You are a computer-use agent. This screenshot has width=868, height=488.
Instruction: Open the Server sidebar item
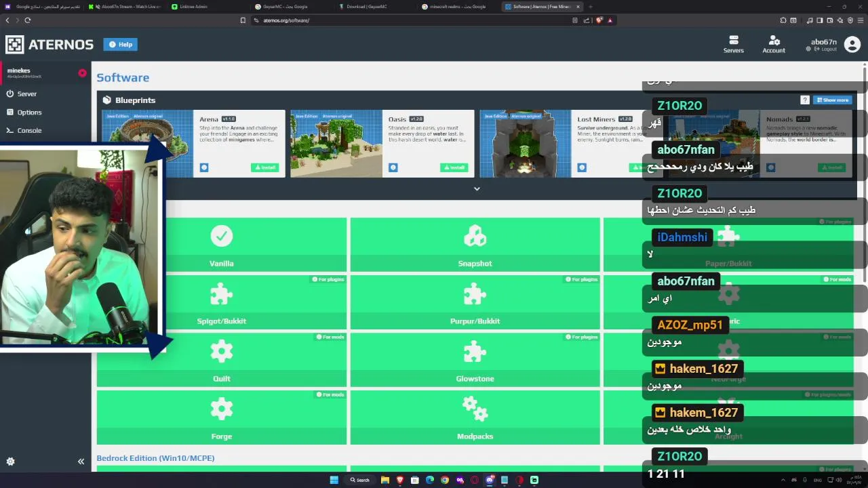(x=45, y=94)
